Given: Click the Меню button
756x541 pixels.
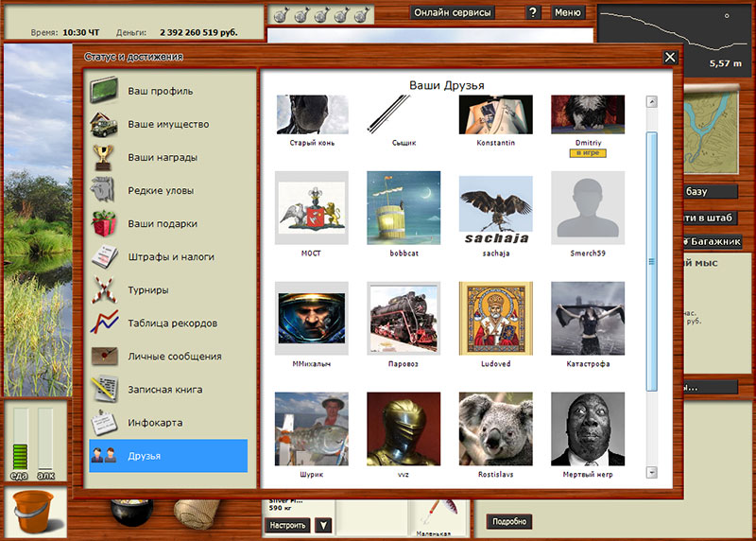Looking at the screenshot, I should [568, 12].
